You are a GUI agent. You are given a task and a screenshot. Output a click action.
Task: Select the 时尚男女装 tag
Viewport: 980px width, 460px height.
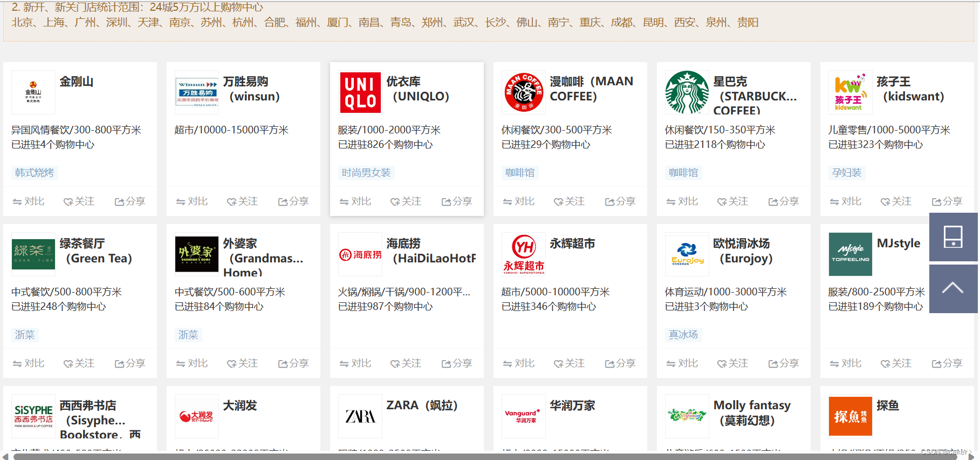[366, 173]
